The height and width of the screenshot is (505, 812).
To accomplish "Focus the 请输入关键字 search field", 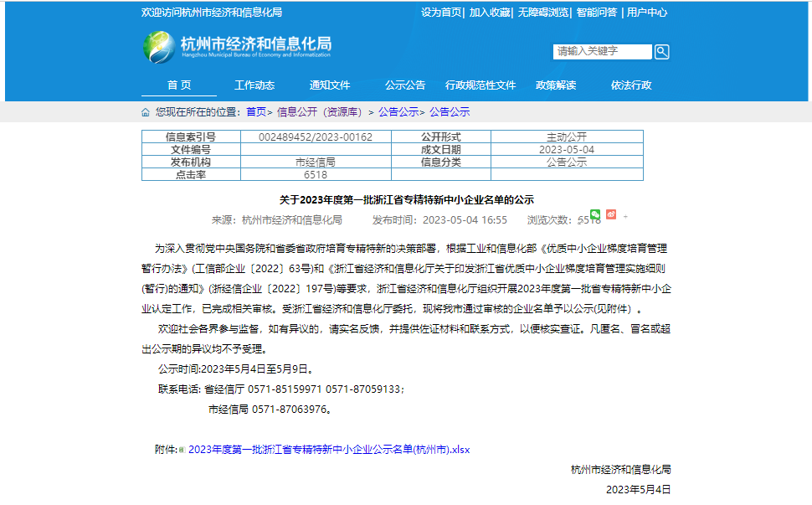I will tap(603, 52).
